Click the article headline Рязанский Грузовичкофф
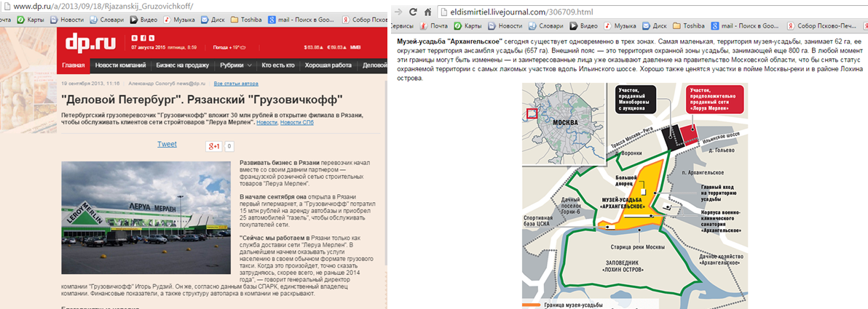This screenshot has height=309, width=868. (202, 101)
